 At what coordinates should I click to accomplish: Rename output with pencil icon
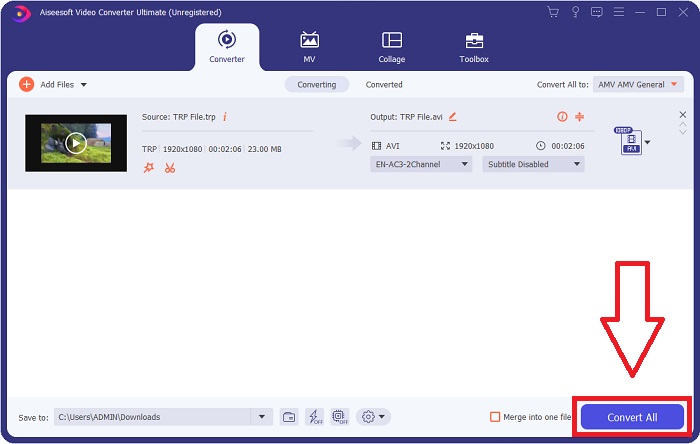tap(453, 117)
